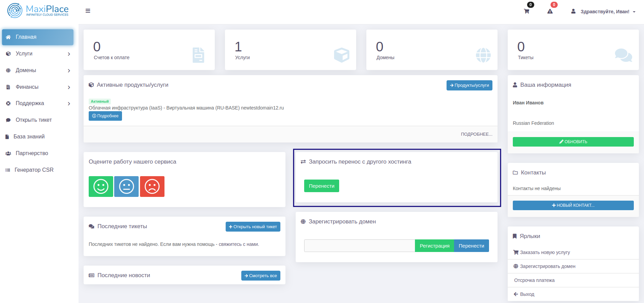Open the Тикеты statistics card
The width and height of the screenshot is (644, 303).
click(573, 50)
